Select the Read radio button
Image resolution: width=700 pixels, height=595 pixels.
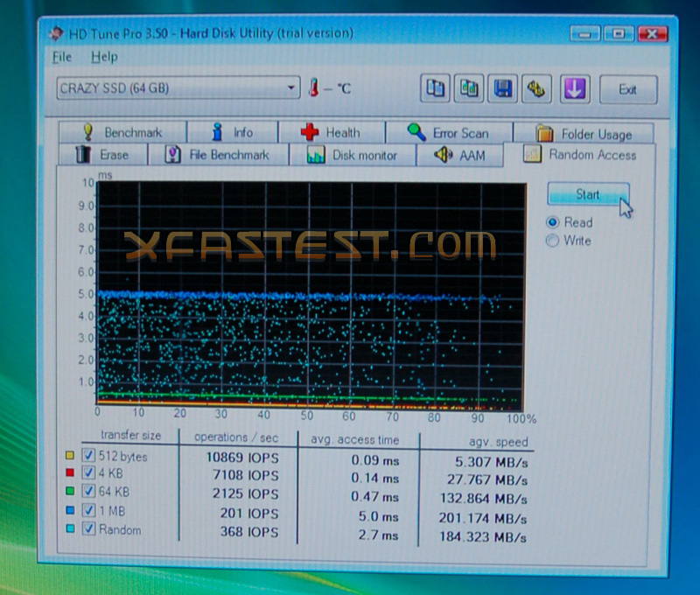(553, 222)
